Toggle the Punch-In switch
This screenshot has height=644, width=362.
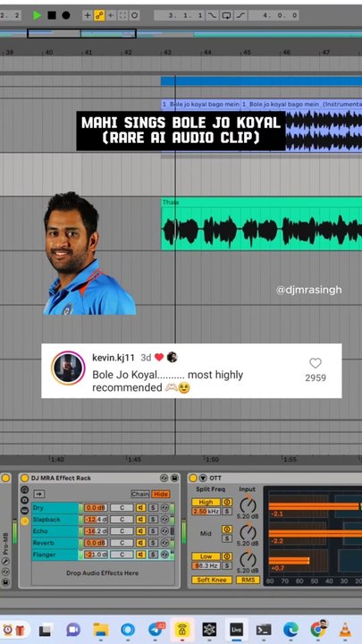click(x=212, y=15)
